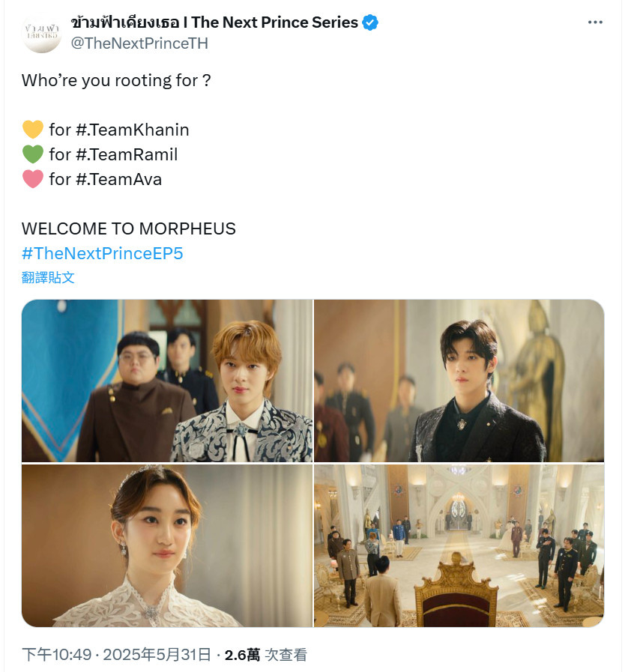Image resolution: width=625 pixels, height=672 pixels.
Task: Open The Next Prince profile avatar
Action: click(x=41, y=32)
